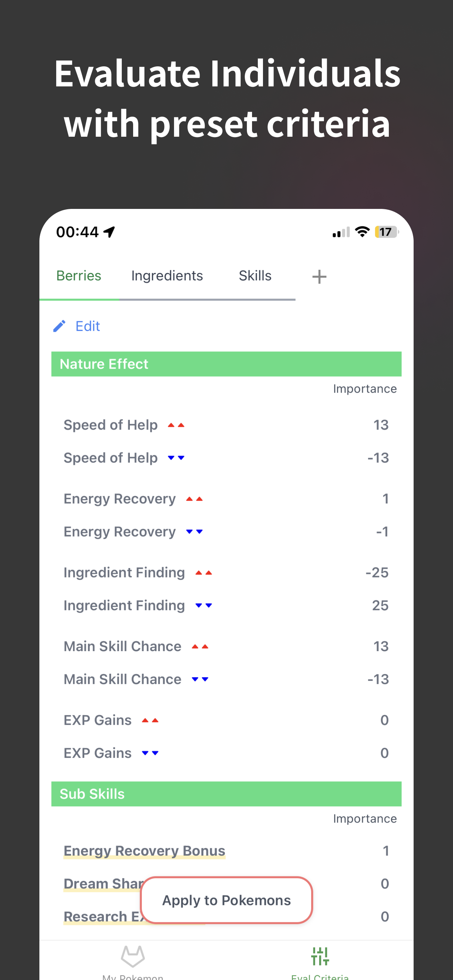Viewport: 453px width, 980px height.
Task: Tap the Nature Effect section header
Action: [226, 364]
